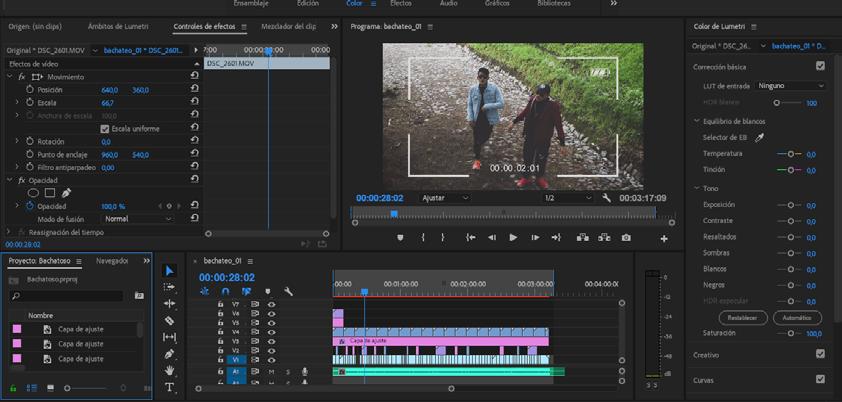Switch to the Audio workspace tab
This screenshot has height=402, width=842.
449,4
